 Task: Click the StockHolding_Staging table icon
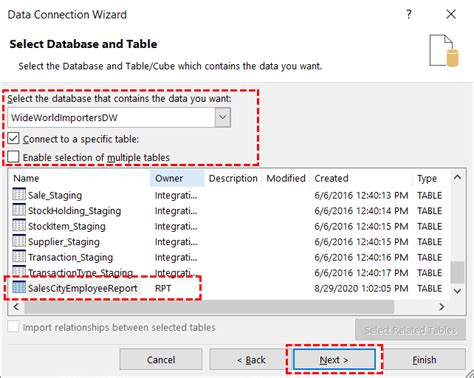(19, 210)
